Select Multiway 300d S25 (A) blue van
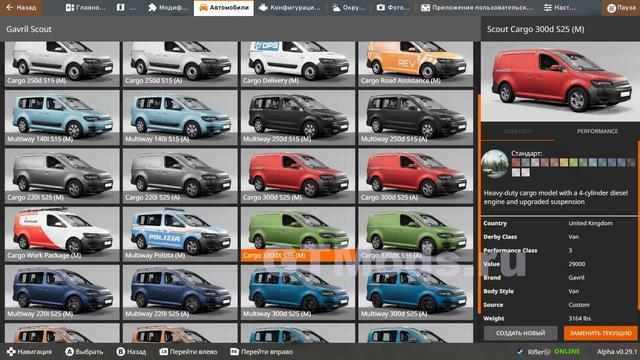Screen dimensions: 640x360 (x=416, y=293)
